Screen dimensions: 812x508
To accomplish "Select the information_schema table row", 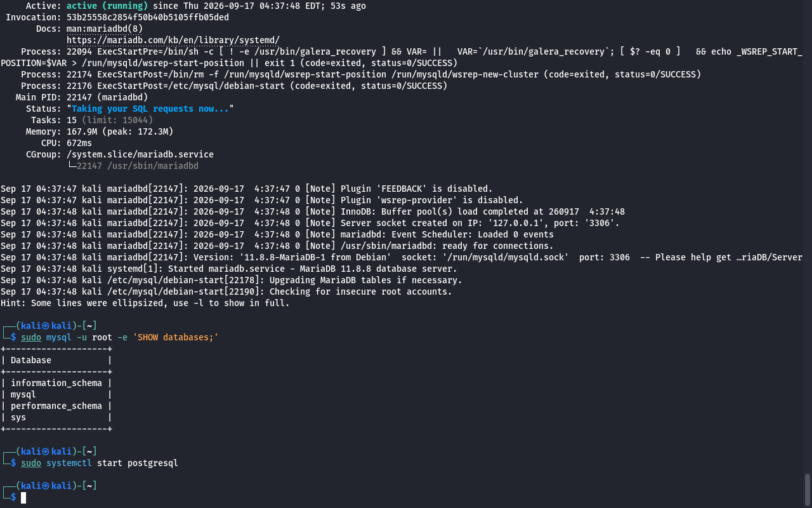I will 56,383.
